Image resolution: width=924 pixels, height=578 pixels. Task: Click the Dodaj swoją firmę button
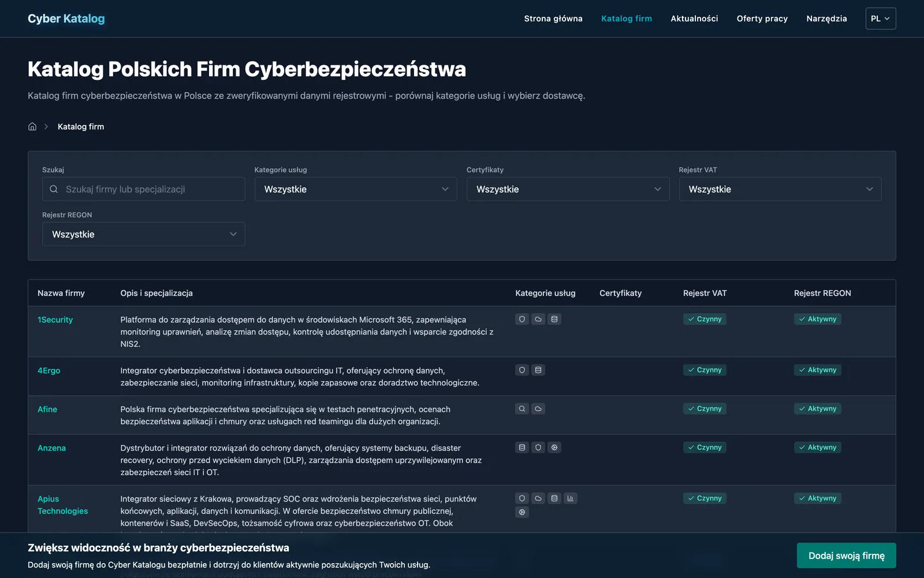click(x=847, y=555)
